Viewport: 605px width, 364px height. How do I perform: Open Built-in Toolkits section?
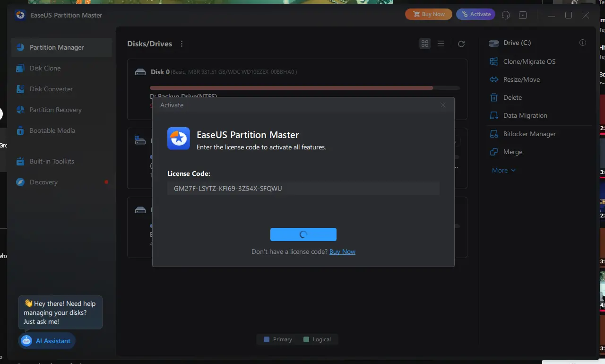(x=61, y=161)
